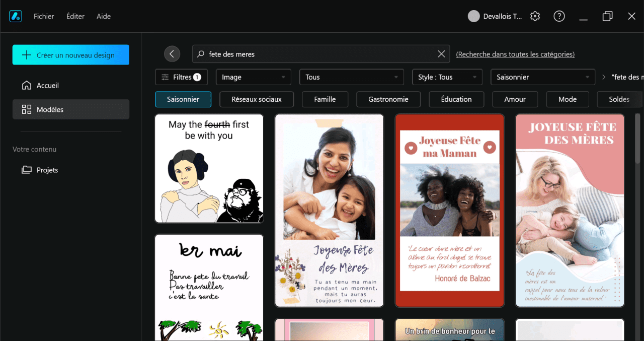Toggle the Famille category chip
The height and width of the screenshot is (341, 644).
[x=325, y=99]
